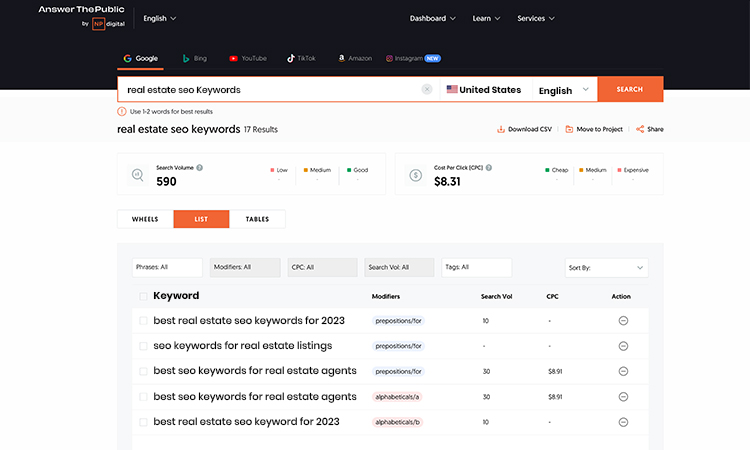Image resolution: width=750 pixels, height=450 pixels.
Task: Clear the search box with the X icon
Action: [x=427, y=89]
